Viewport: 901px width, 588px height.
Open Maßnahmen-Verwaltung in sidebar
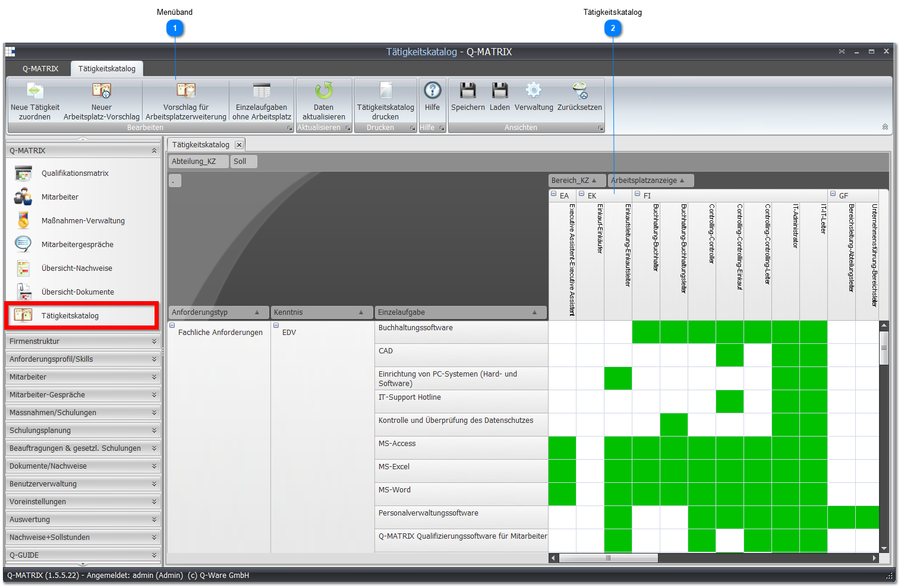click(x=83, y=221)
